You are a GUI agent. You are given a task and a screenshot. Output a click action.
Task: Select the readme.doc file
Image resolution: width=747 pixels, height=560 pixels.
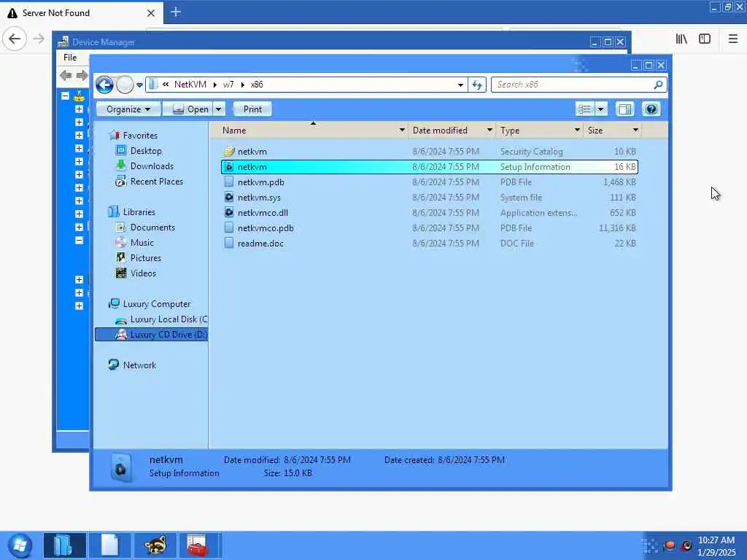point(260,244)
